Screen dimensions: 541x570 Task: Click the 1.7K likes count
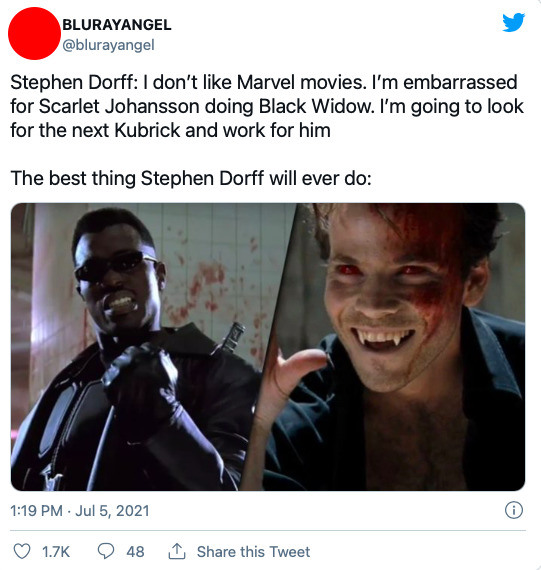point(56,552)
